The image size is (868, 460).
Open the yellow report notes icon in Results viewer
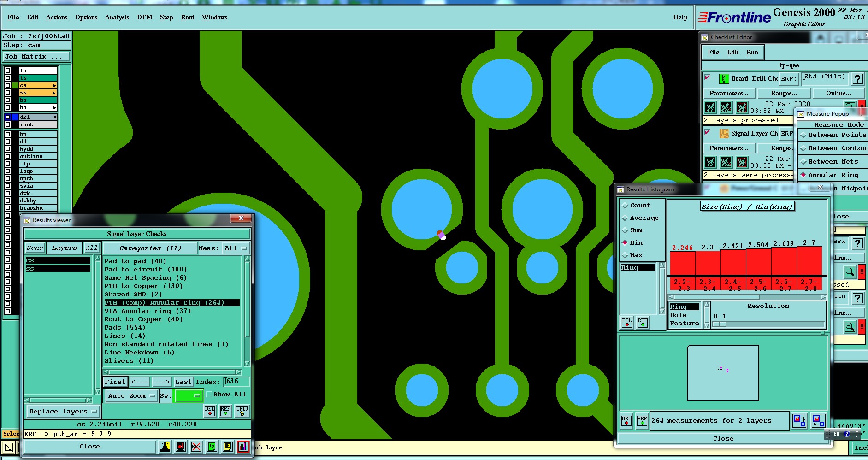[227, 446]
